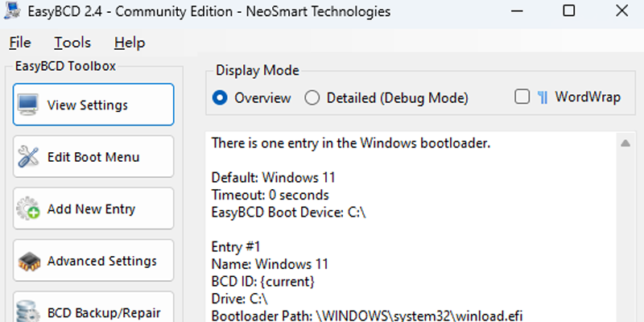The width and height of the screenshot is (644, 322).
Task: Click the 'Name: Windows 11' line
Action: pyautogui.click(x=270, y=264)
